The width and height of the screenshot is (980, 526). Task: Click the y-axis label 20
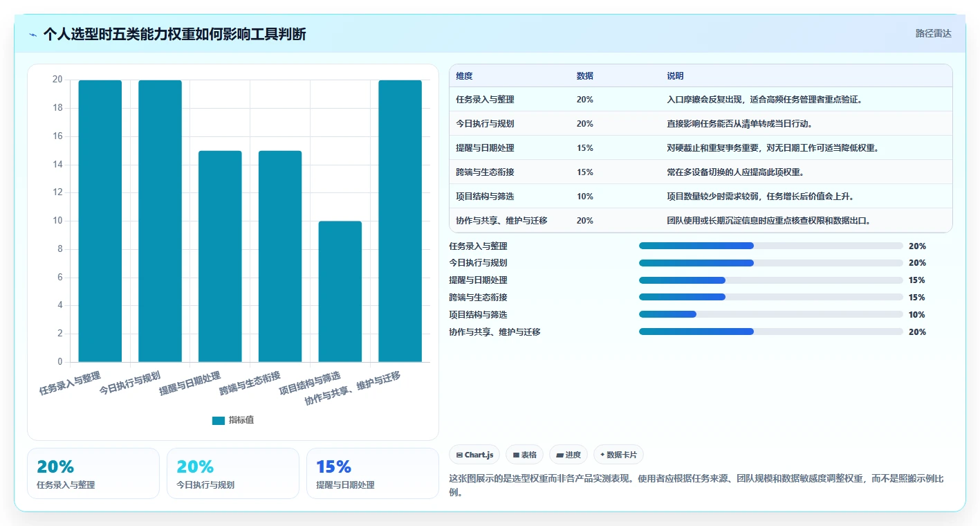point(57,80)
